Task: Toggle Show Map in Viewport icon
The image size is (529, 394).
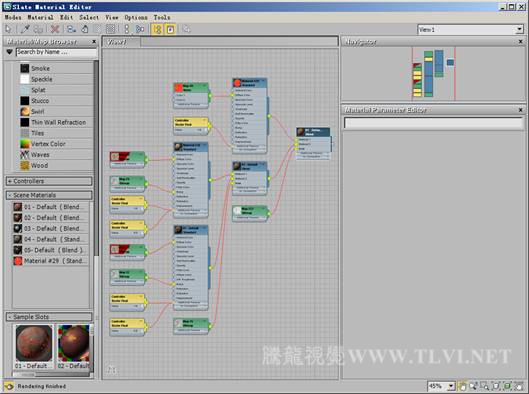Action: 98,29
